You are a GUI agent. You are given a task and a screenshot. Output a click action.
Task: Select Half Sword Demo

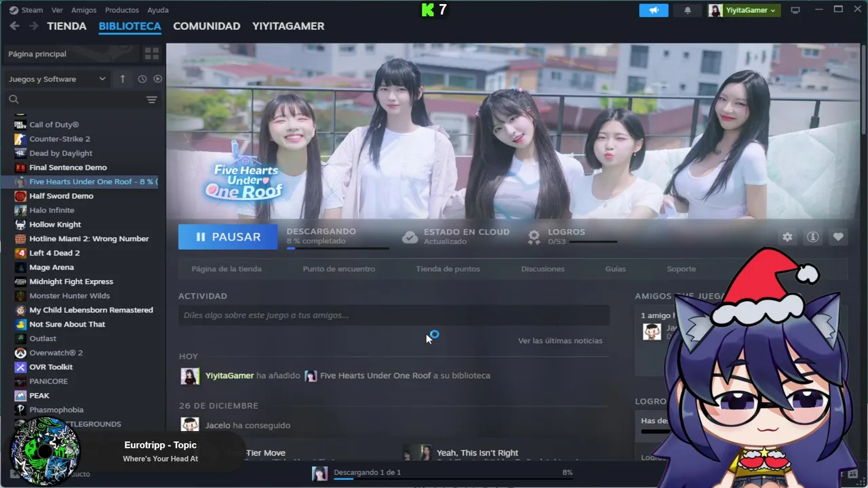coord(61,196)
